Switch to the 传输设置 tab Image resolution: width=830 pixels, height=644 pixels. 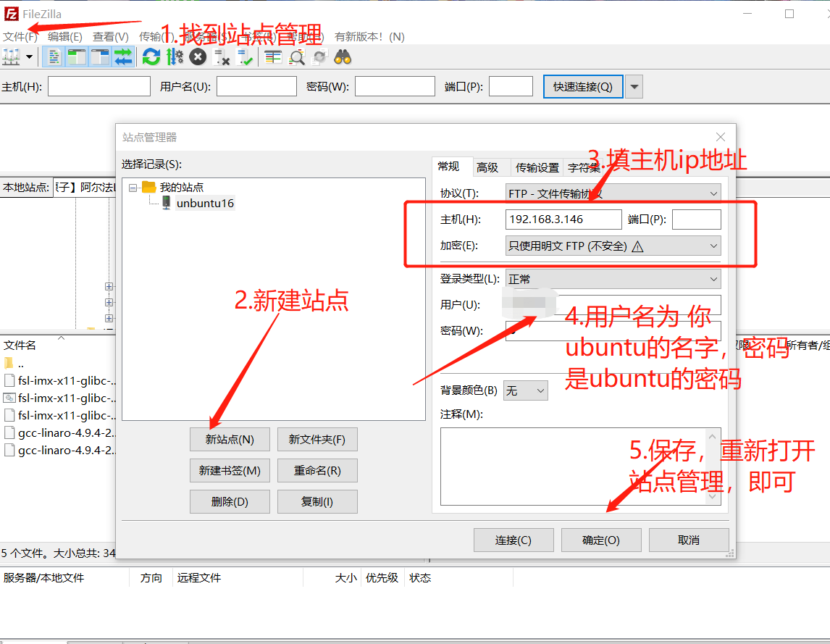(x=537, y=167)
